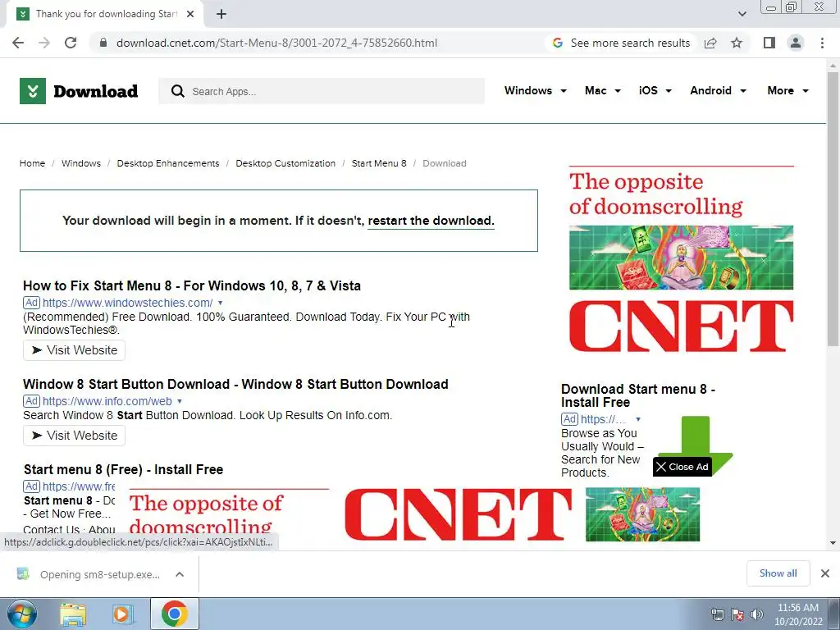This screenshot has width=840, height=630.
Task: Click the taskbar clock showing 11:56 AM
Action: click(798, 614)
